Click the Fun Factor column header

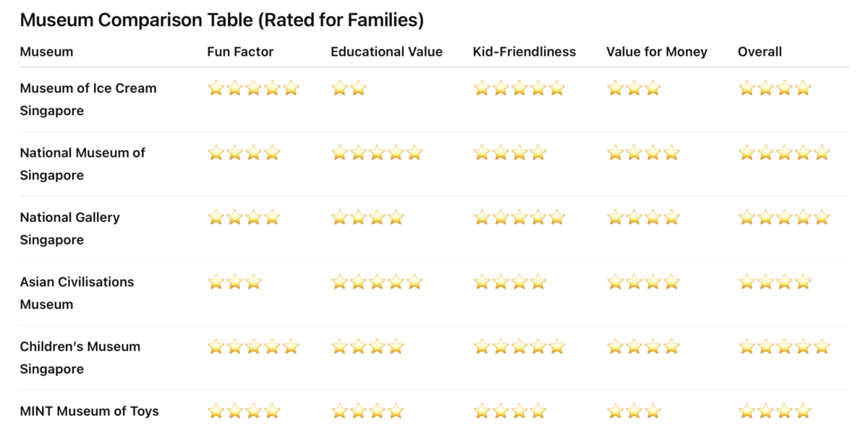240,52
